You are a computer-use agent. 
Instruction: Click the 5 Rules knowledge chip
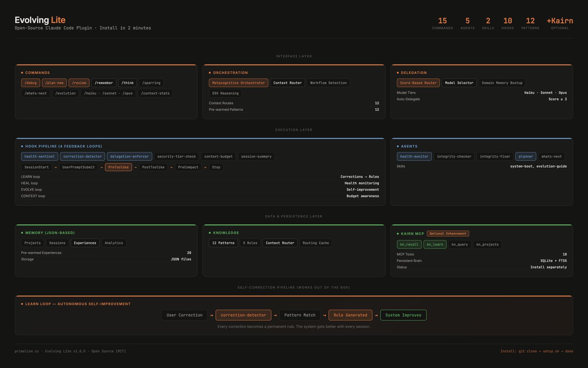point(250,243)
